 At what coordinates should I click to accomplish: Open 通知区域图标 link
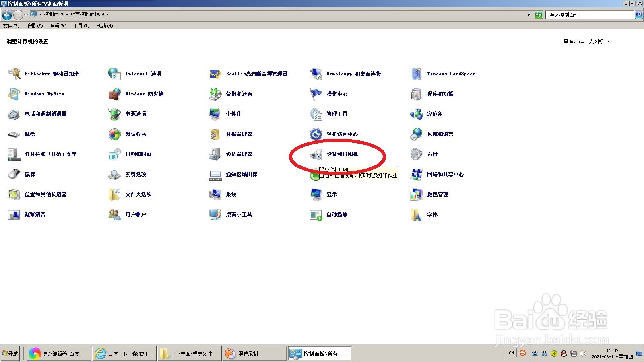(242, 174)
